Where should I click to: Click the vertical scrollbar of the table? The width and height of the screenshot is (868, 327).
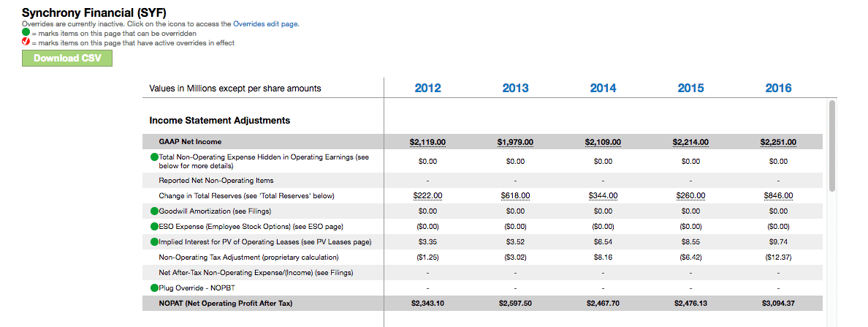[x=832, y=146]
